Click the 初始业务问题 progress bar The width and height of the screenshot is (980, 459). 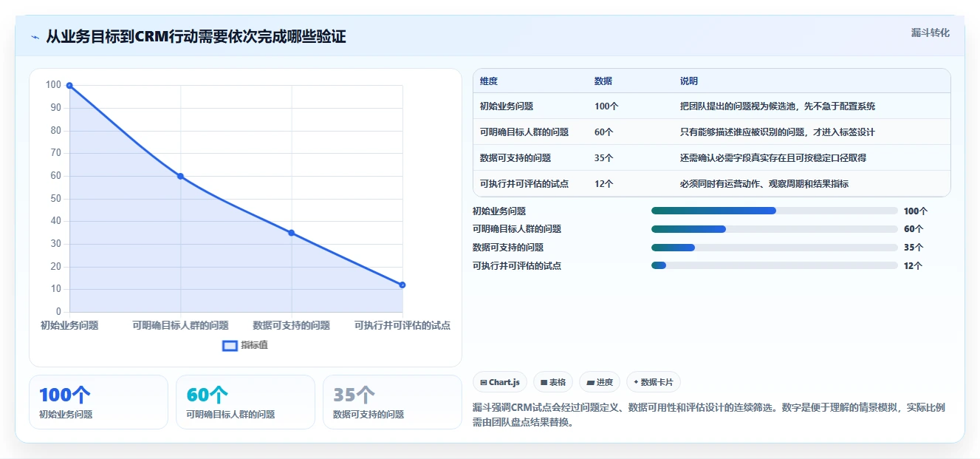pos(774,211)
